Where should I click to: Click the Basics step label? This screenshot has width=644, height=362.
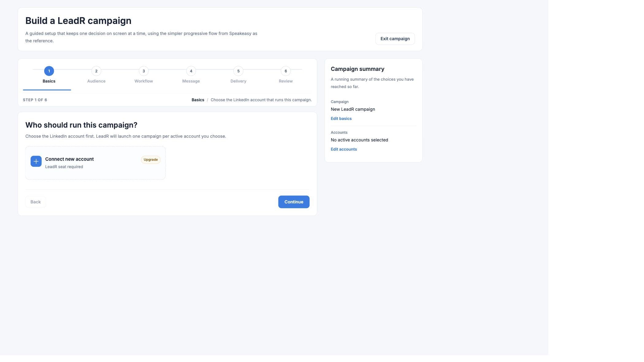pyautogui.click(x=49, y=81)
